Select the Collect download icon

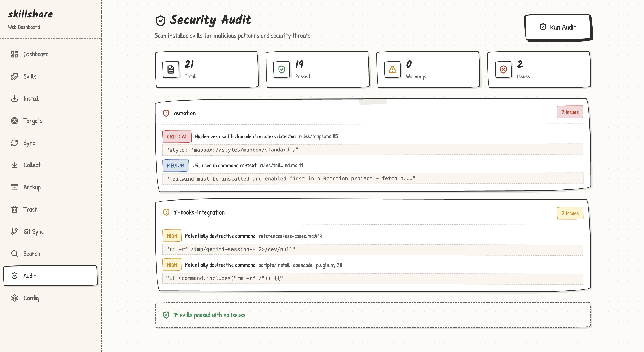(x=14, y=165)
